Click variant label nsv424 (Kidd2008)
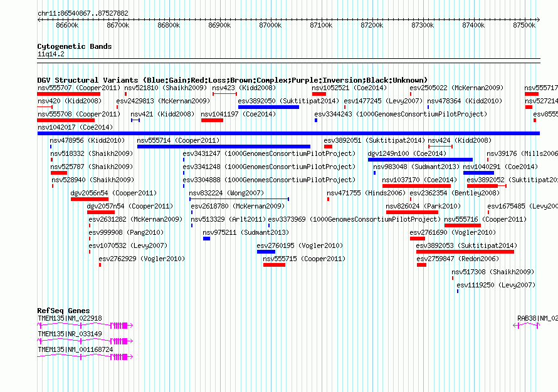 [x=460, y=140]
